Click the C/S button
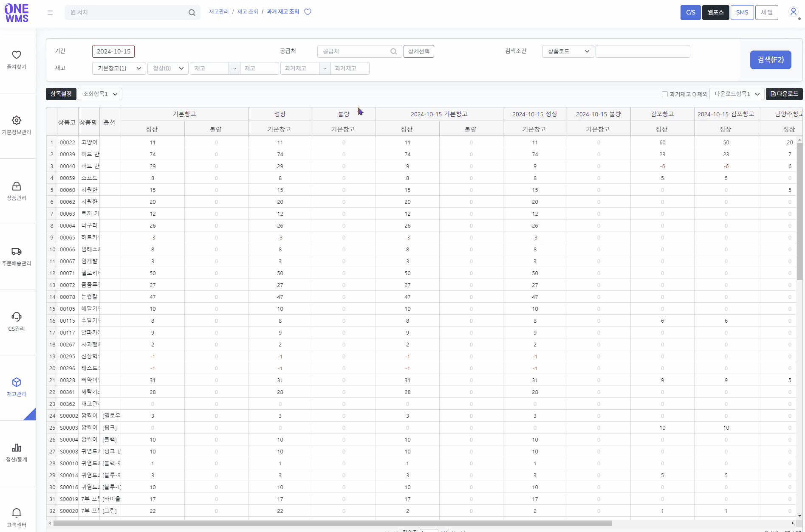The width and height of the screenshot is (805, 532). click(x=691, y=12)
